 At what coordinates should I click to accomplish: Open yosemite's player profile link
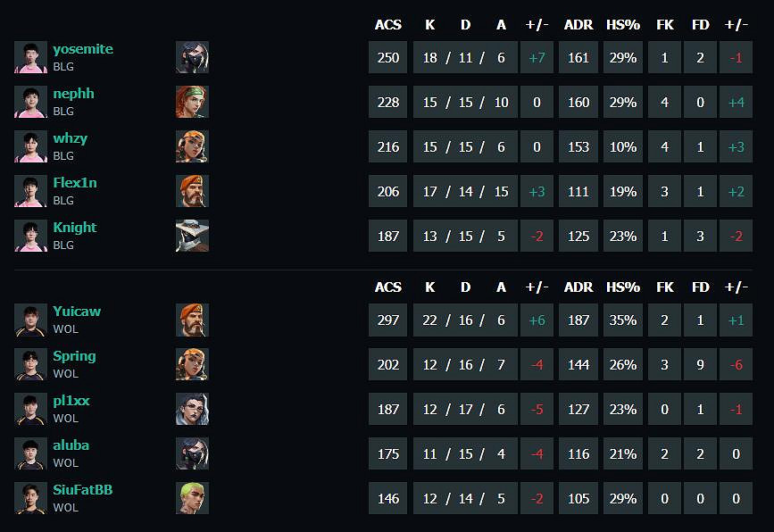83,49
